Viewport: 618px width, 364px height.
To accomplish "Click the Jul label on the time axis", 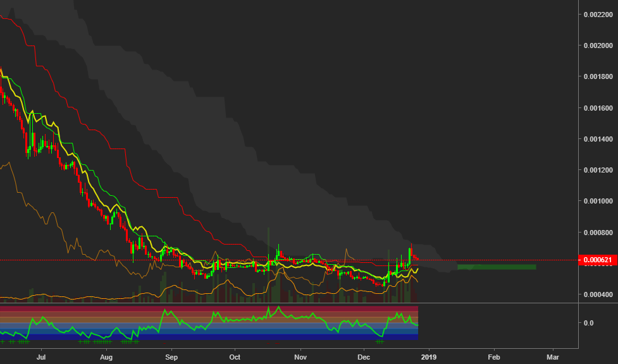I will coord(42,357).
